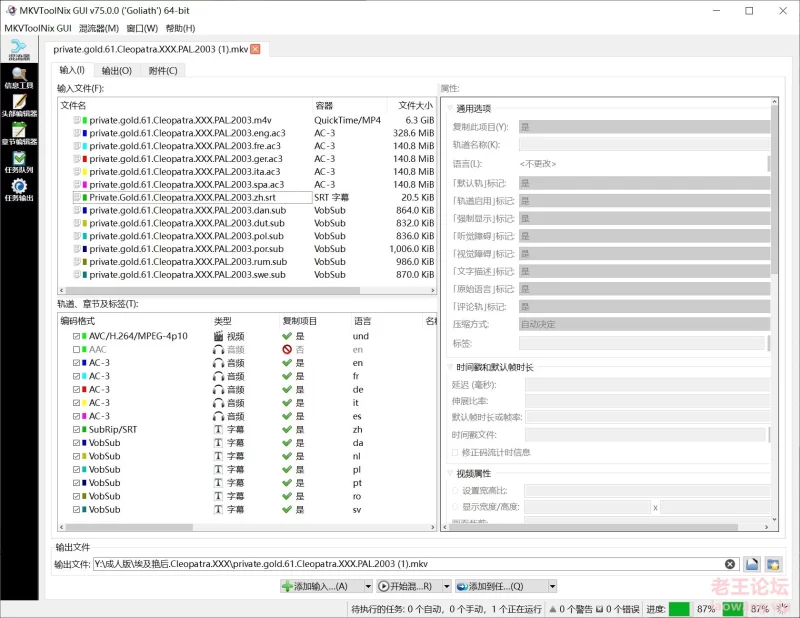Image resolution: width=800 pixels, height=618 pixels.
Task: Uncheck the AC-3 en audio track
Action: [x=77, y=363]
